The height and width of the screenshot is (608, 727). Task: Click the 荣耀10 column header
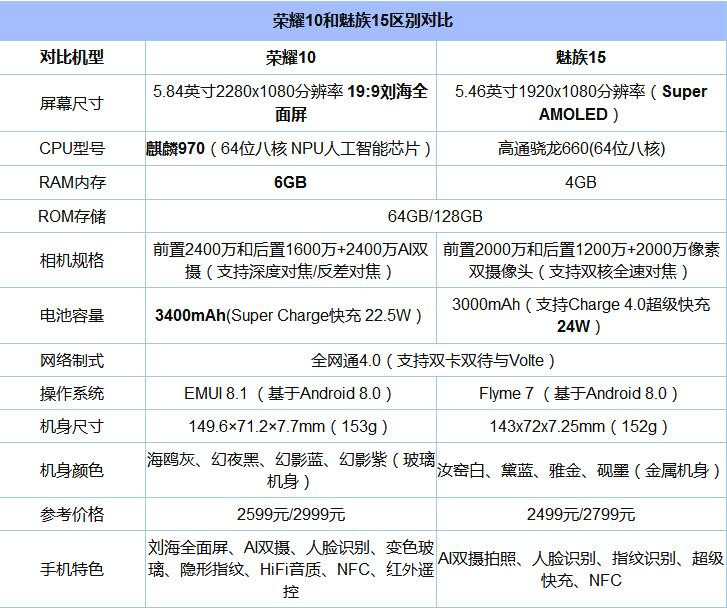coord(291,58)
